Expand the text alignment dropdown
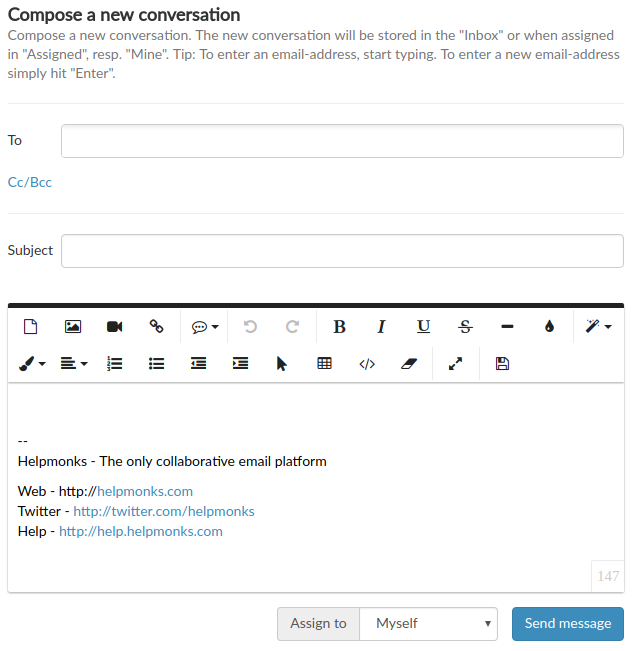 pyautogui.click(x=73, y=364)
